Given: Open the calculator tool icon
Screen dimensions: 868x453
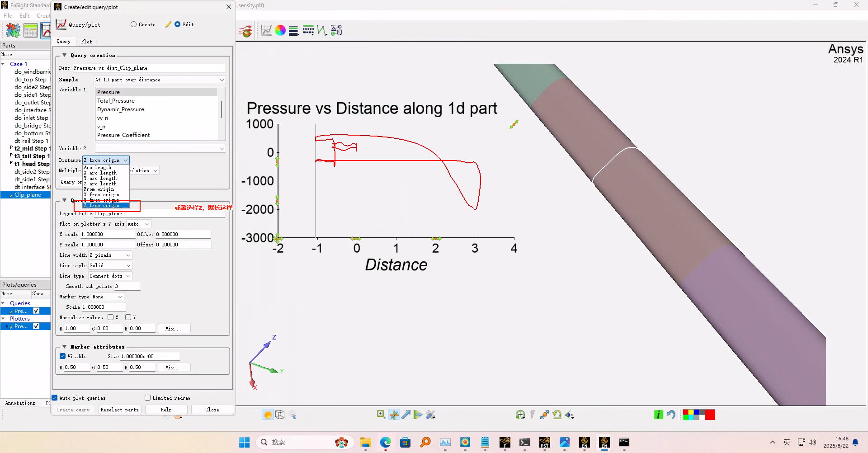Looking at the screenshot, I should 31,31.
